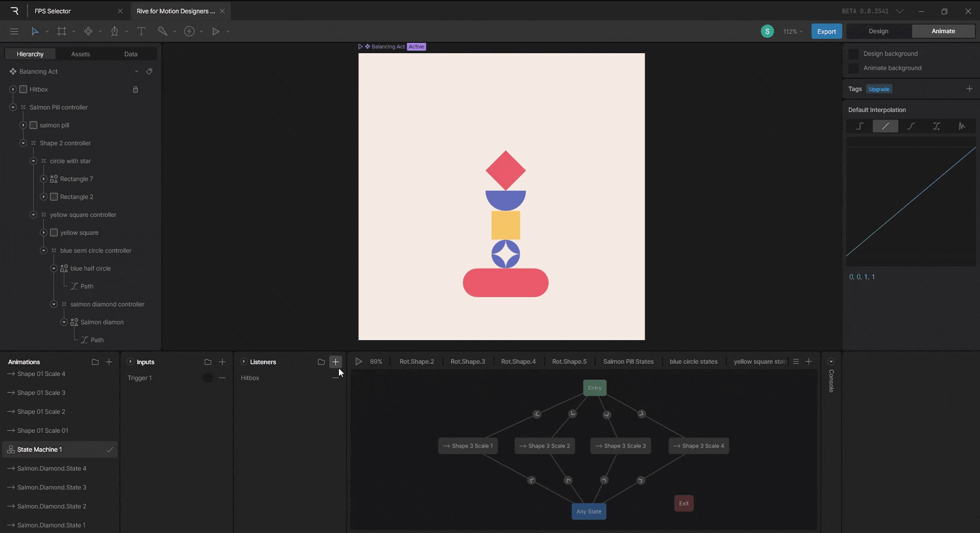980x533 pixels.
Task: Open the zoom level dropdown
Action: click(793, 32)
